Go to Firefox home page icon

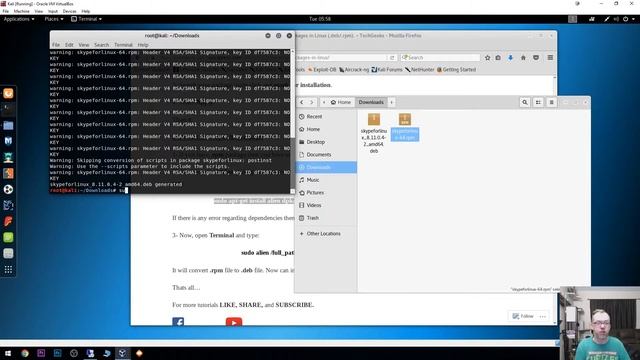(523, 58)
